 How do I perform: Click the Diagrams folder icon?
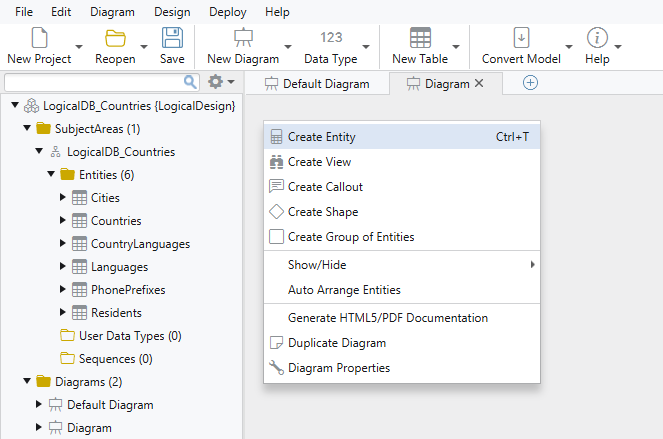pos(43,382)
